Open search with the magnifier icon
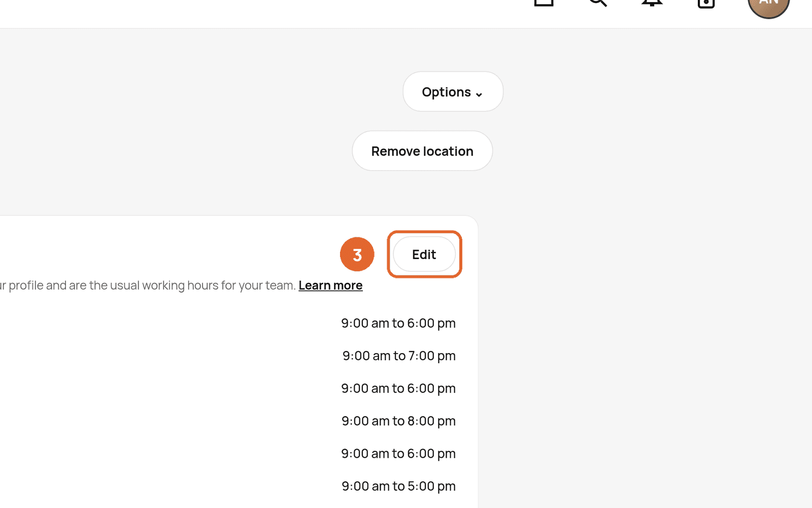This screenshot has height=508, width=812. click(598, 3)
